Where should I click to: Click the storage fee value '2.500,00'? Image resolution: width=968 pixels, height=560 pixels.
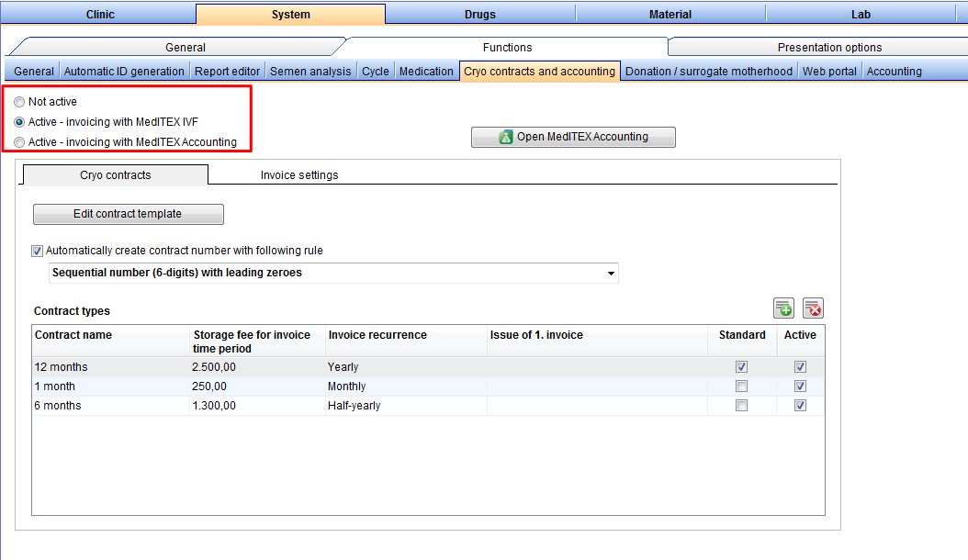pyautogui.click(x=214, y=367)
